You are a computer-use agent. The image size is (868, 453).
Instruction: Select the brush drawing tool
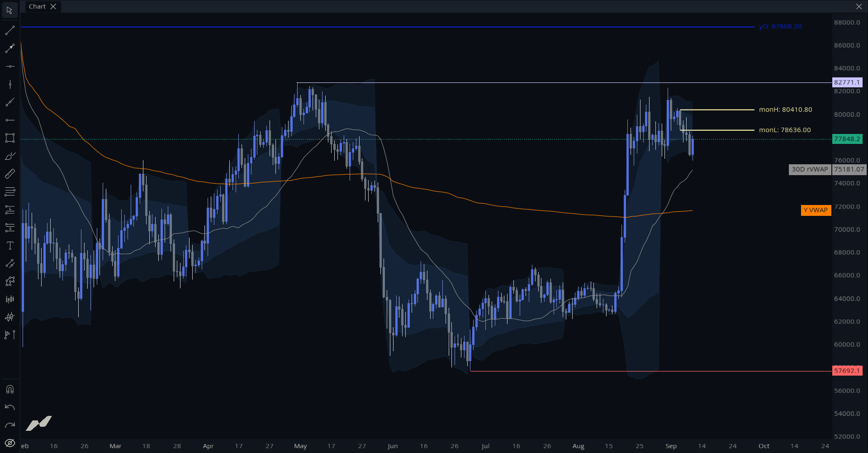pyautogui.click(x=9, y=156)
